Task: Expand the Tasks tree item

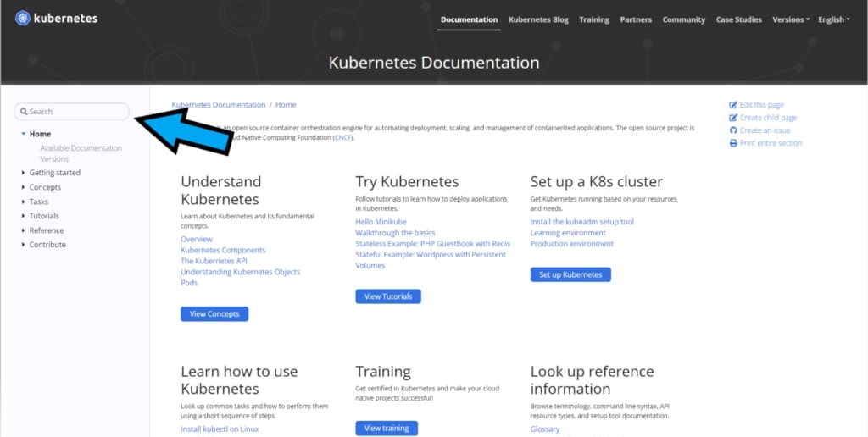Action: coord(23,202)
